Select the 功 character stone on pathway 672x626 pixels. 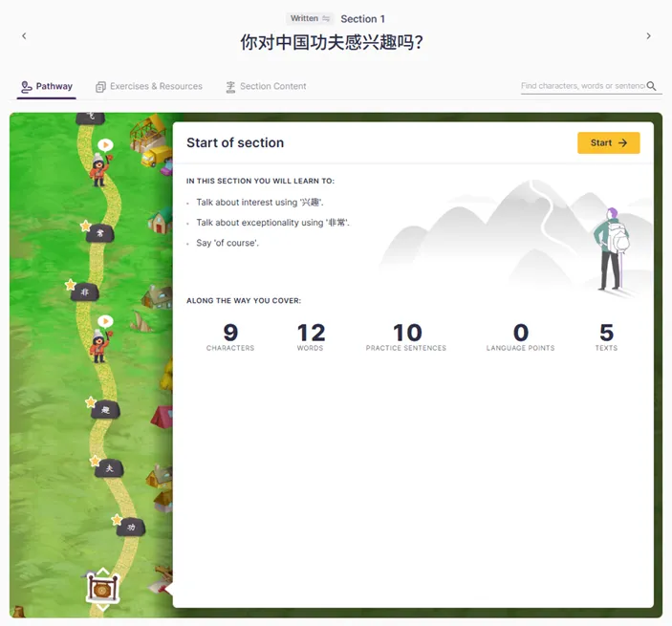tap(131, 527)
